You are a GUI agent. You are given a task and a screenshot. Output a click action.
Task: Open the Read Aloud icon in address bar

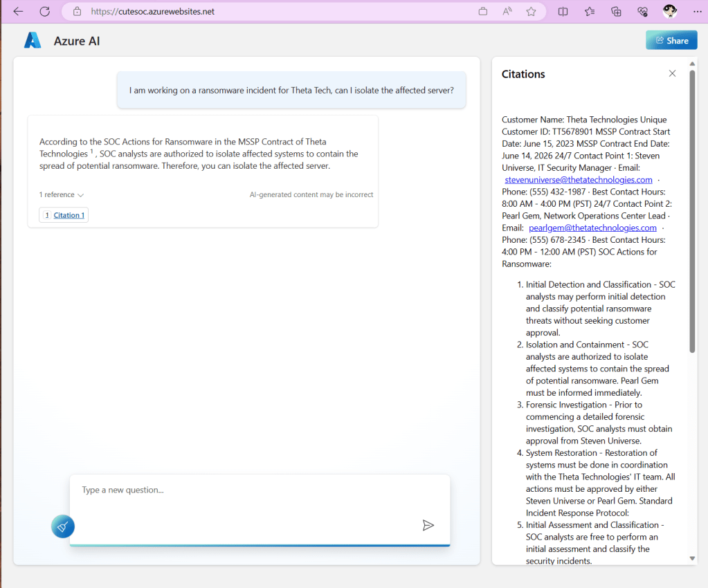507,11
